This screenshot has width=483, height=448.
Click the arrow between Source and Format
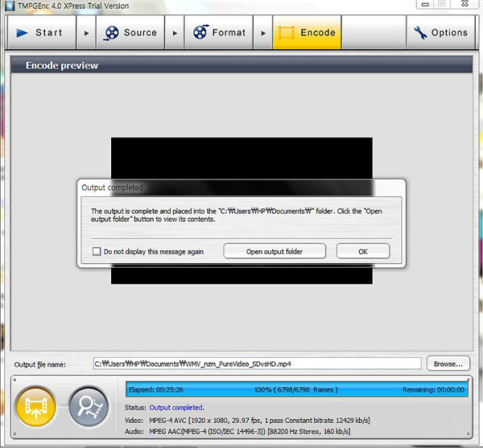tap(175, 33)
